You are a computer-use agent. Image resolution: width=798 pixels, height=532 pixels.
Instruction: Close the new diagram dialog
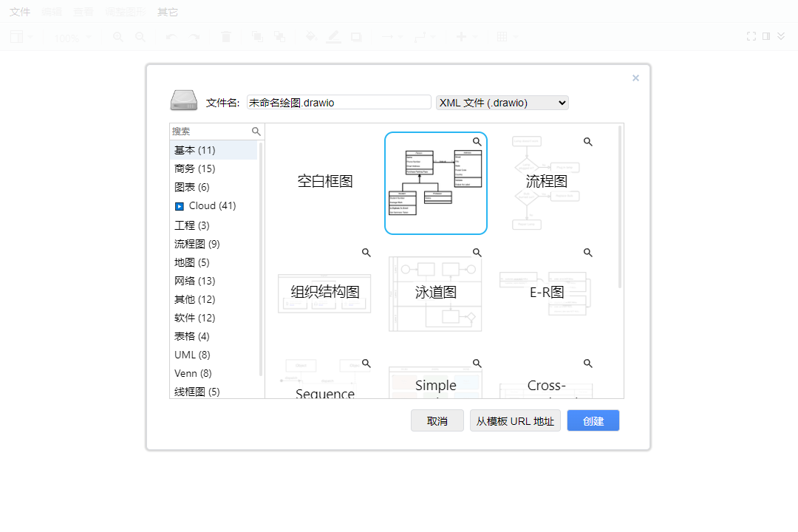(635, 78)
